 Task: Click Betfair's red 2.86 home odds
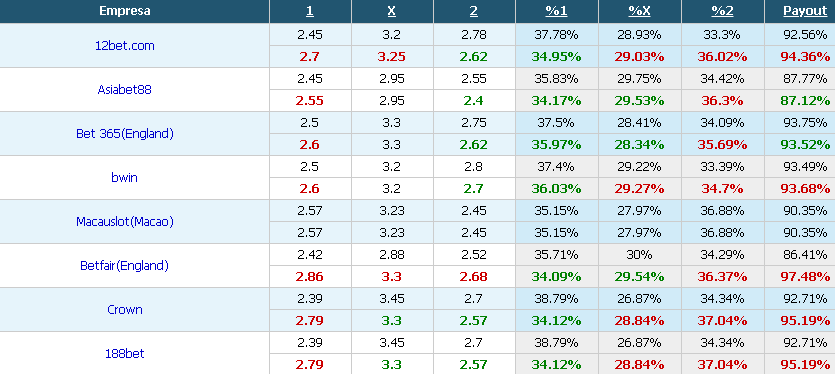[309, 277]
